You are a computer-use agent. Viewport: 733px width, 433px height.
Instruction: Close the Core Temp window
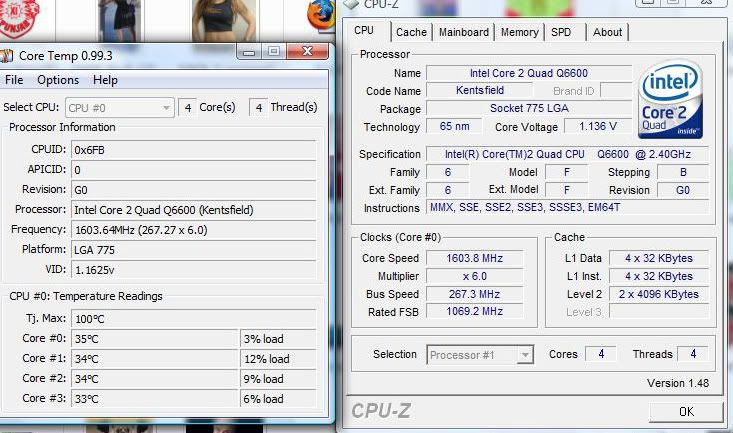point(307,51)
